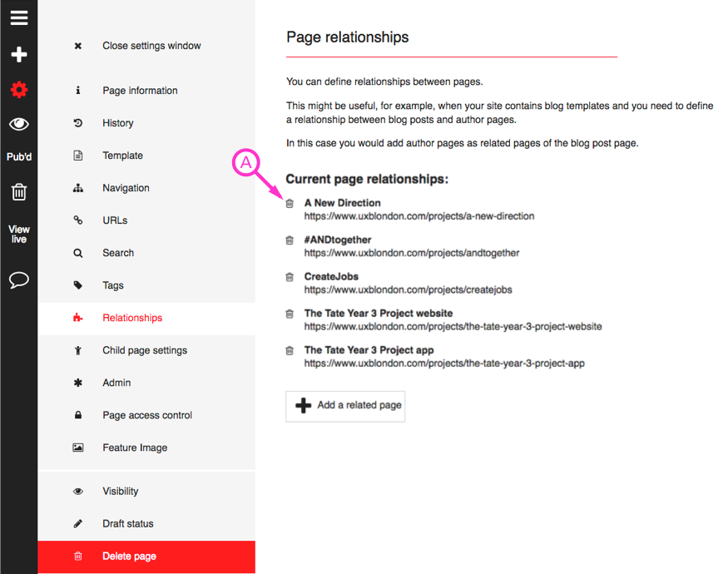Screen dimensions: 728x574
Task: Click the Search magnifier icon
Action: point(78,253)
